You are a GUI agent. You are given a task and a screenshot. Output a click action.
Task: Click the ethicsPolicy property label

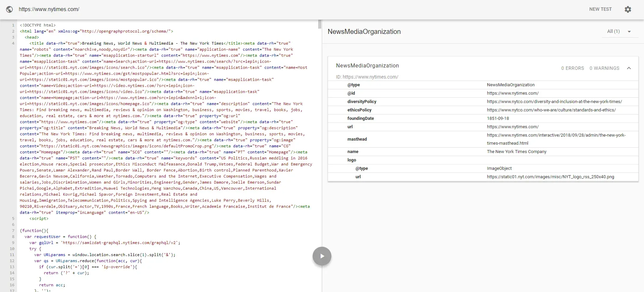pyautogui.click(x=360, y=110)
